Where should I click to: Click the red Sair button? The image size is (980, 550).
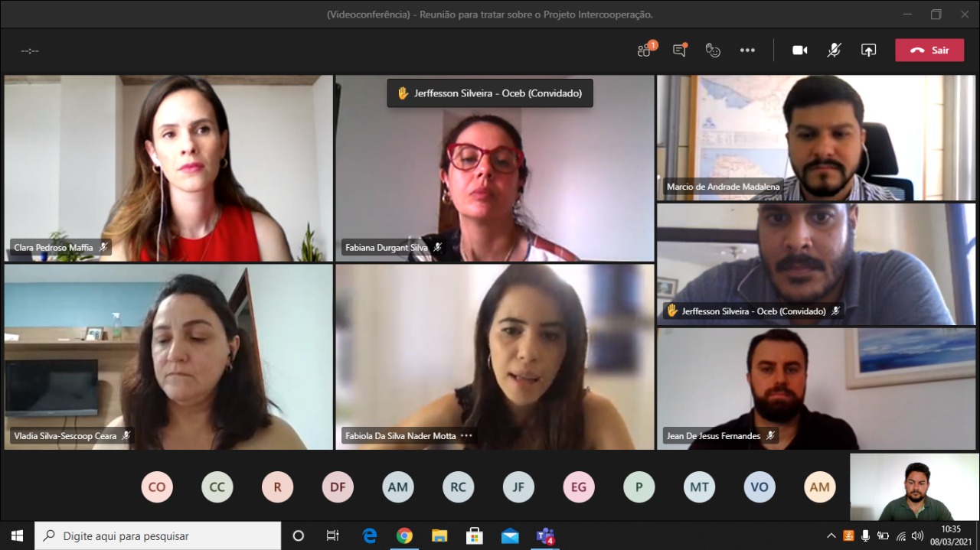(929, 50)
